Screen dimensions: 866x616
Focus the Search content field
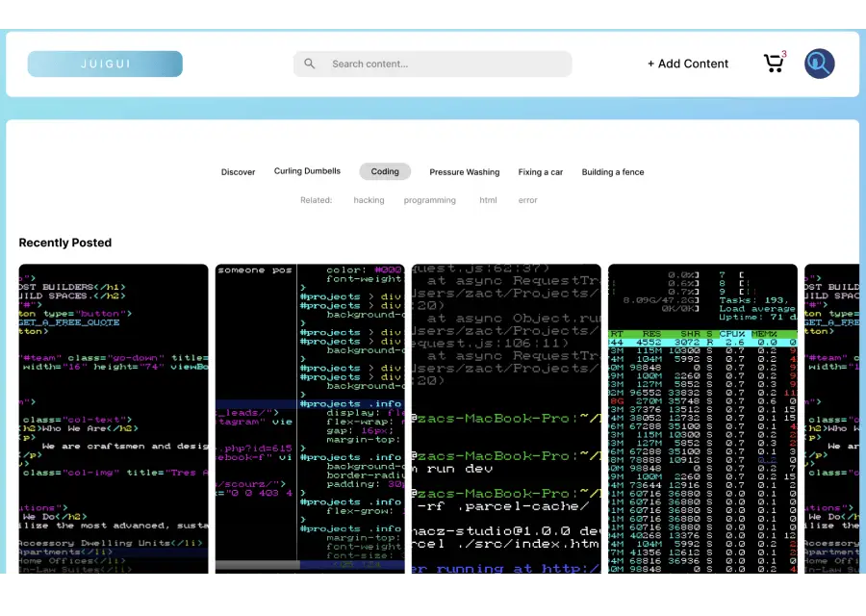pos(432,64)
